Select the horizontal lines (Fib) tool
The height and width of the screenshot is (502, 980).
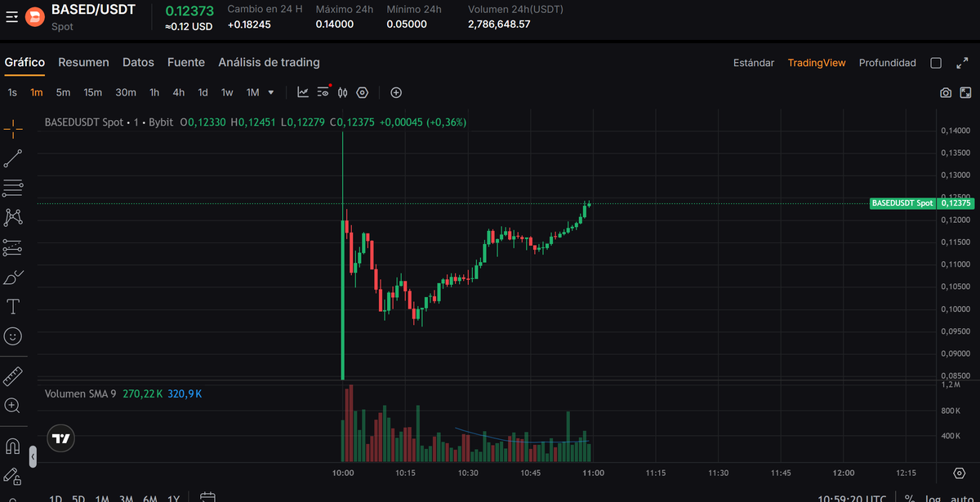coord(13,189)
